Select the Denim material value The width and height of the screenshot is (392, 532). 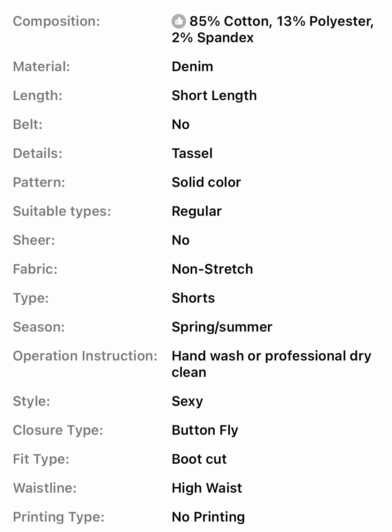[x=192, y=66]
